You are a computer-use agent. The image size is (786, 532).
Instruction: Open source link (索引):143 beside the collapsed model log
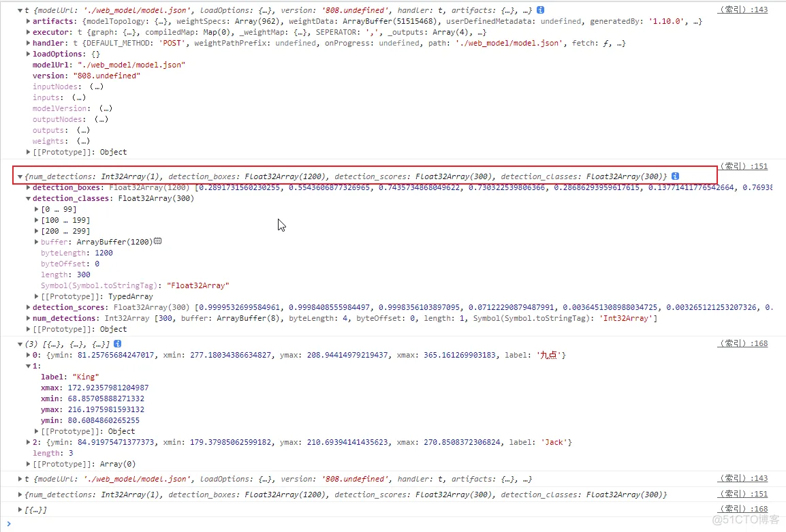coord(742,478)
